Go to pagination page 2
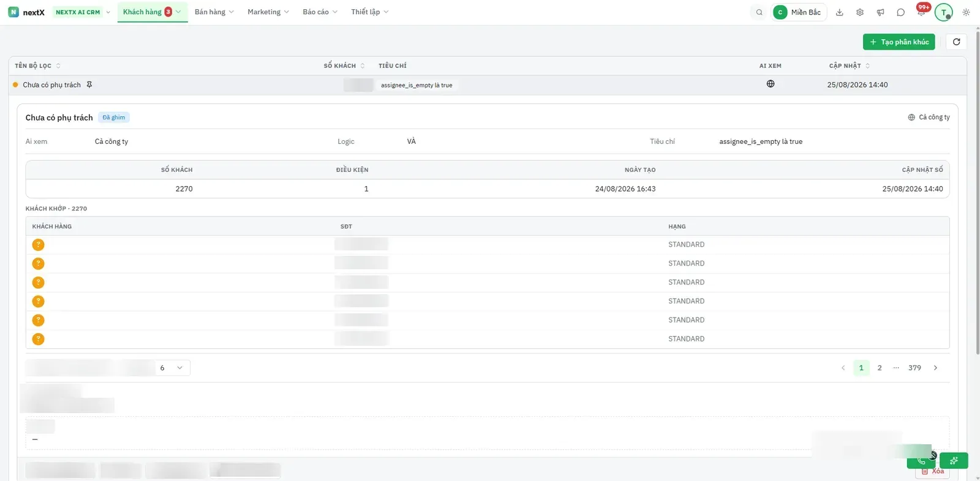This screenshot has height=481, width=980. (x=880, y=368)
